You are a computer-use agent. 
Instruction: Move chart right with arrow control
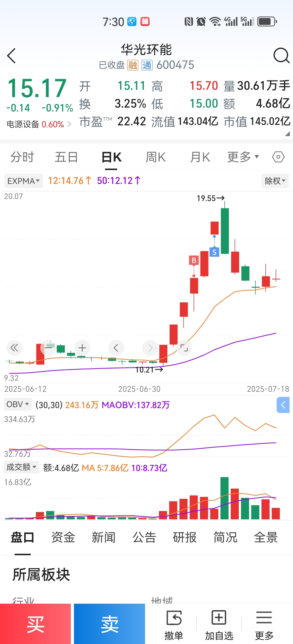[150, 348]
